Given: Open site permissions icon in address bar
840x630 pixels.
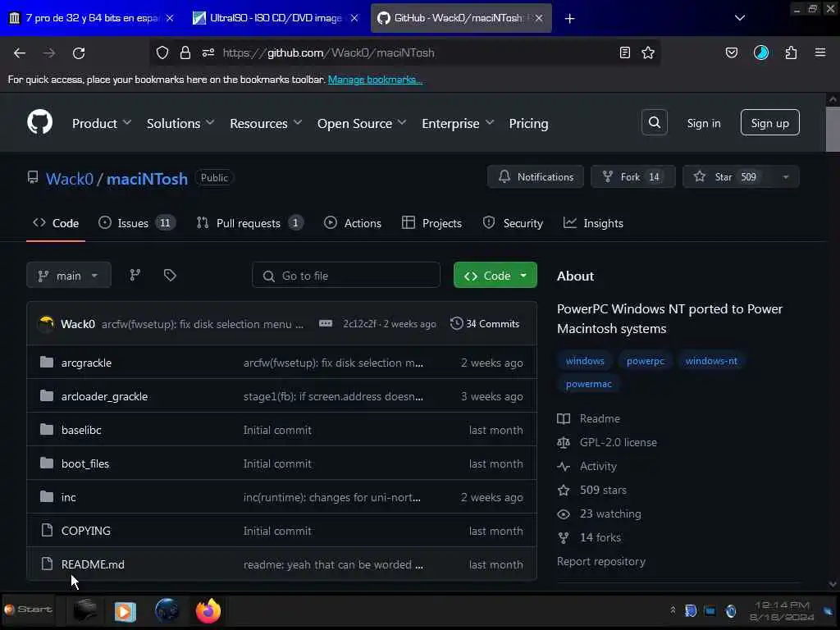Looking at the screenshot, I should (208, 52).
